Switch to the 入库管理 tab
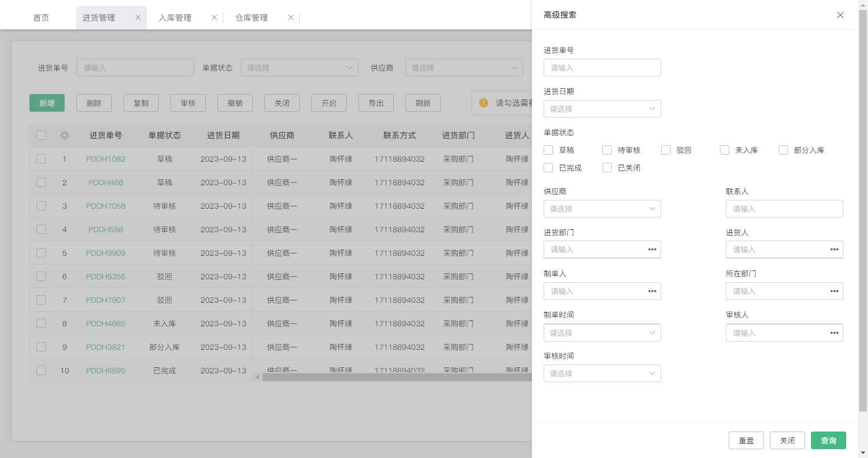 (175, 18)
